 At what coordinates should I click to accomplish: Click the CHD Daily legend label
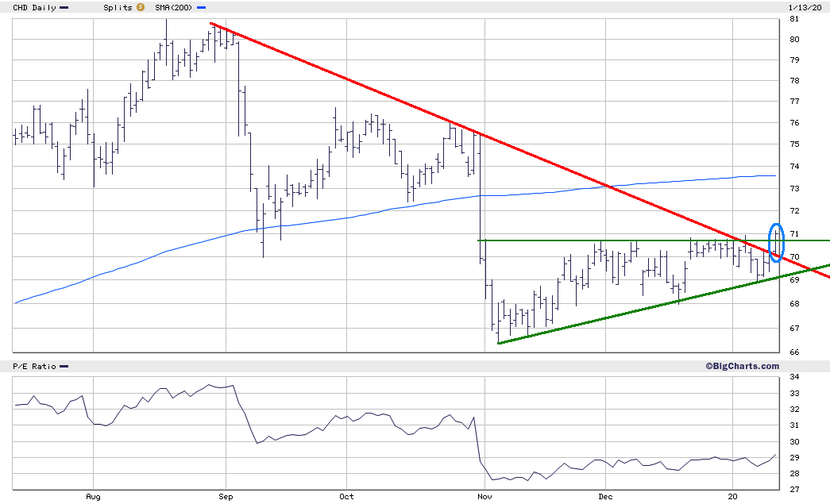click(x=34, y=7)
